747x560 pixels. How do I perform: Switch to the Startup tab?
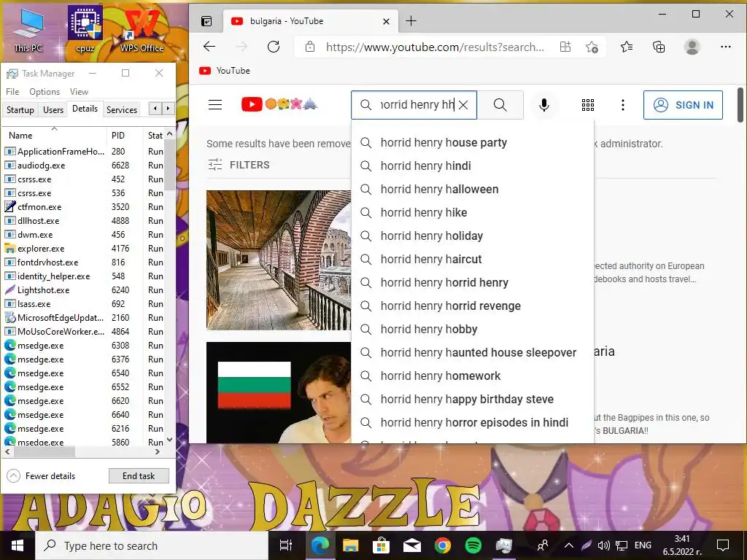[x=20, y=109]
